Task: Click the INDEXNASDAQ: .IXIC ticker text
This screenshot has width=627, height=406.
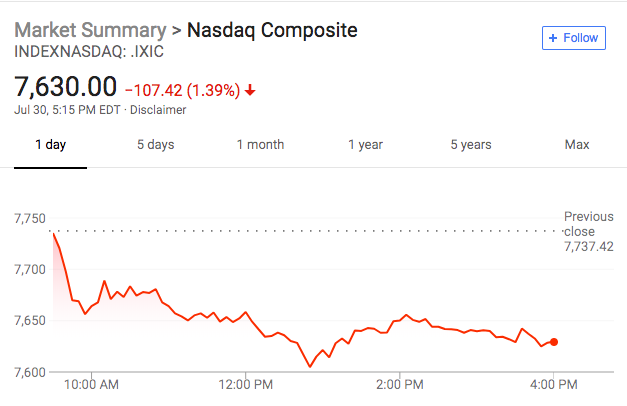Action: pyautogui.click(x=89, y=50)
